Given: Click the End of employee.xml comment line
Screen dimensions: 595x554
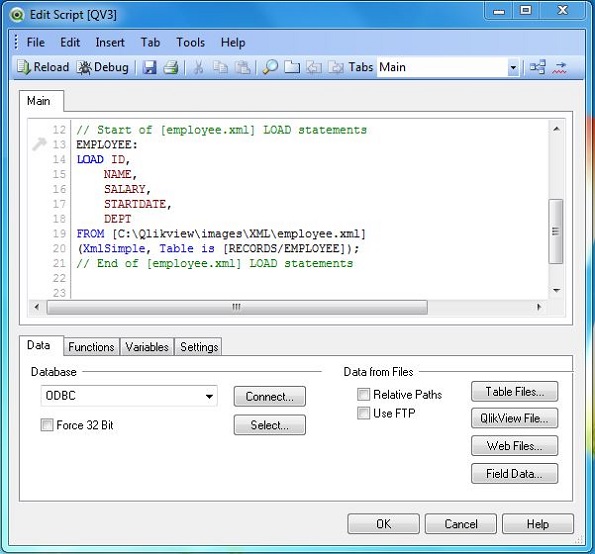Looking at the screenshot, I should coord(214,263).
